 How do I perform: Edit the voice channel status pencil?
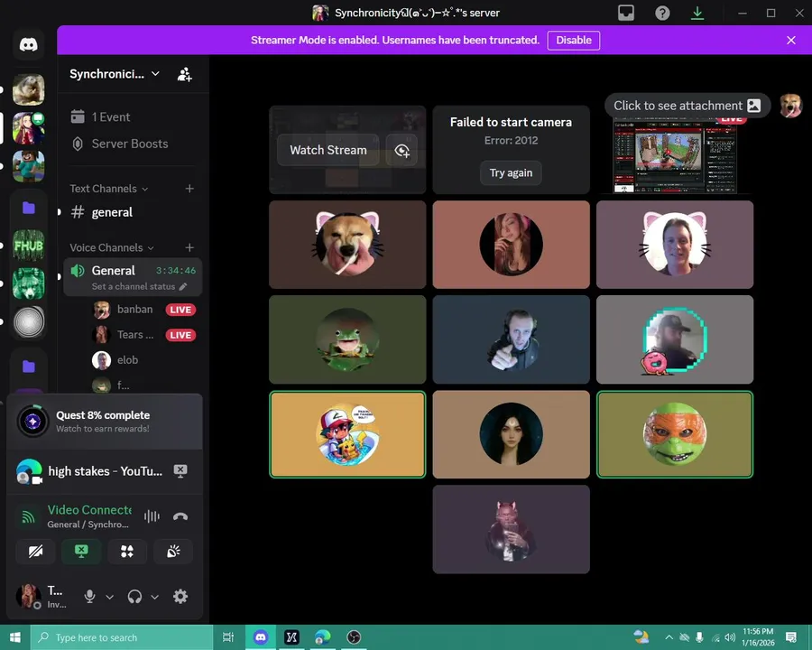(x=183, y=287)
